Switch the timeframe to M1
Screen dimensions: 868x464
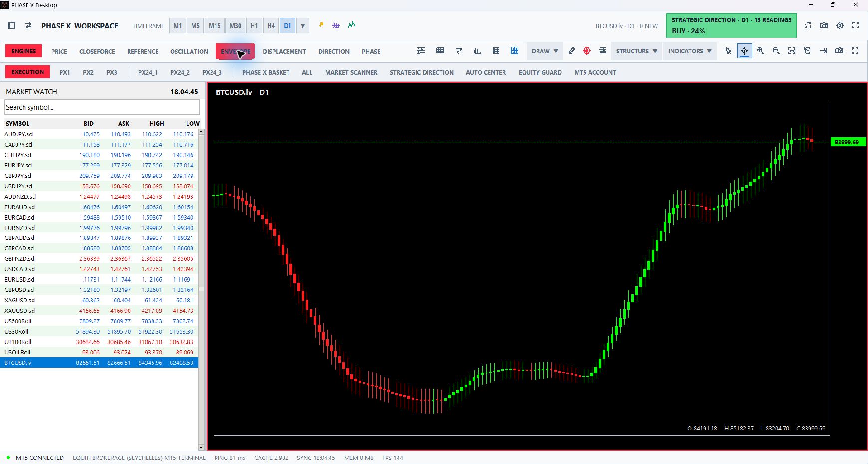click(178, 26)
